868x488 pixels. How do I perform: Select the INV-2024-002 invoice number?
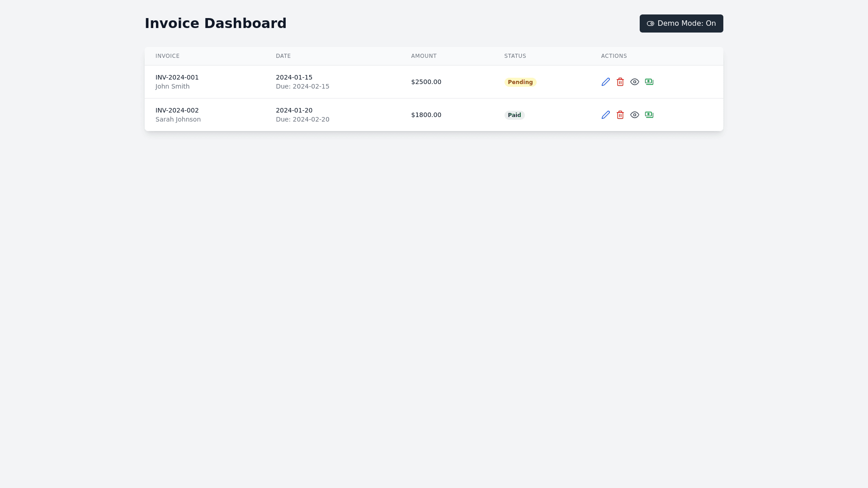[177, 110]
